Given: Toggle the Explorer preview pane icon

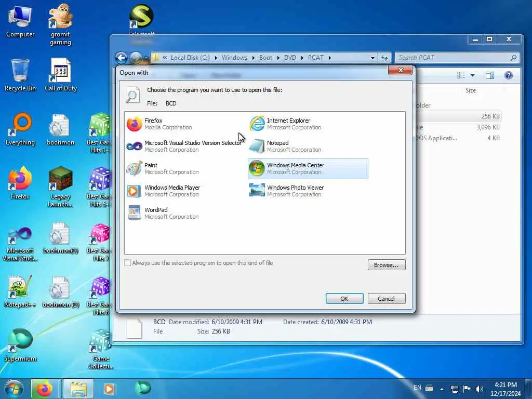Looking at the screenshot, I should pyautogui.click(x=489, y=75).
